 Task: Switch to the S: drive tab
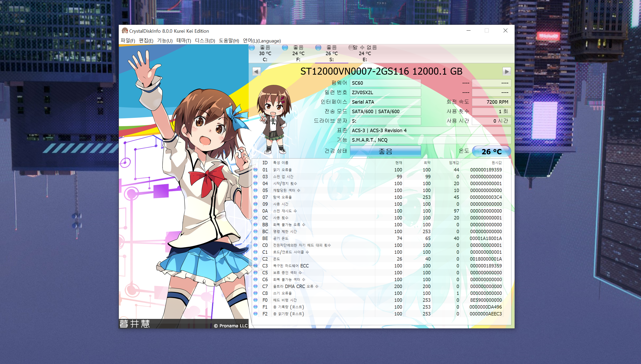pyautogui.click(x=331, y=54)
